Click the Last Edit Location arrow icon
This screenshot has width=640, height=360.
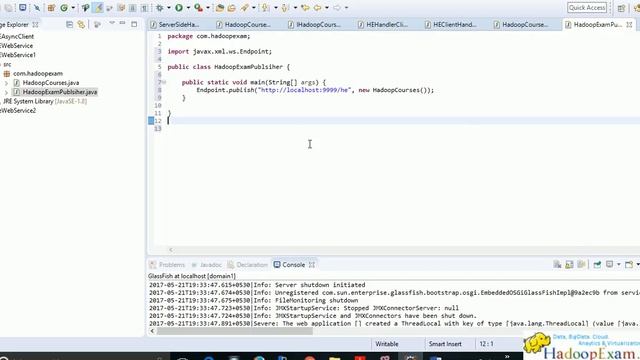coord(305,7)
